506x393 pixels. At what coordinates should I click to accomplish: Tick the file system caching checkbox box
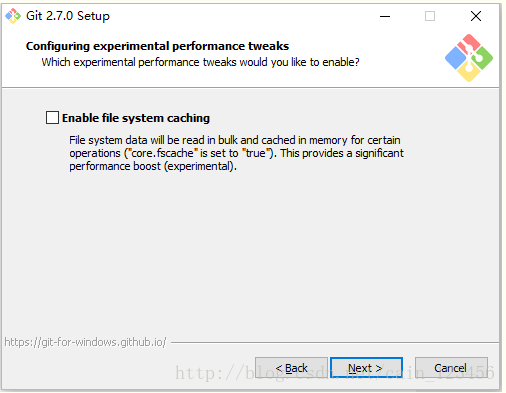(x=52, y=118)
